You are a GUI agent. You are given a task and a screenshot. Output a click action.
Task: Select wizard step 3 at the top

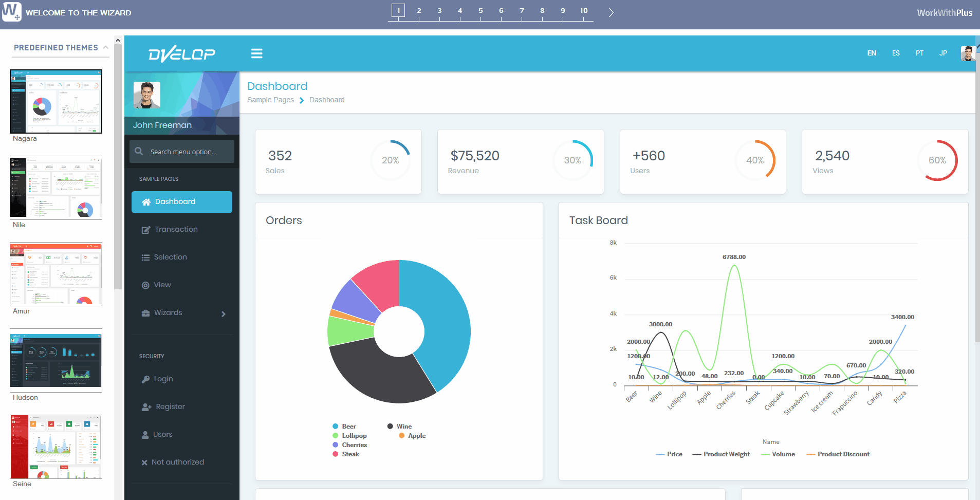[439, 10]
